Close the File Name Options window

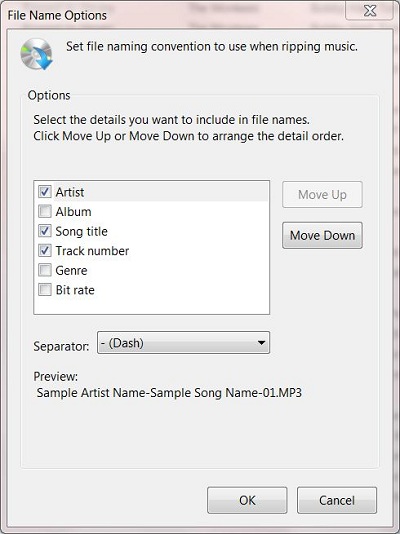click(370, 11)
